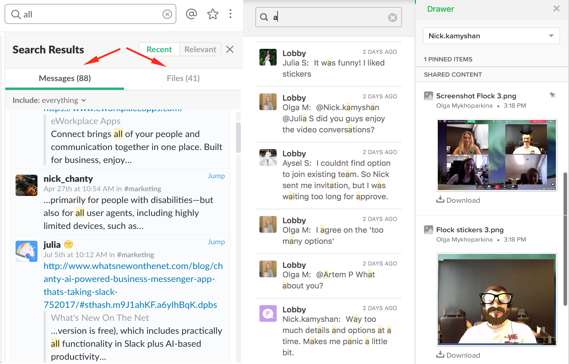Expand the Include: everything filter
Screen dimensions: 569x364
pos(49,100)
